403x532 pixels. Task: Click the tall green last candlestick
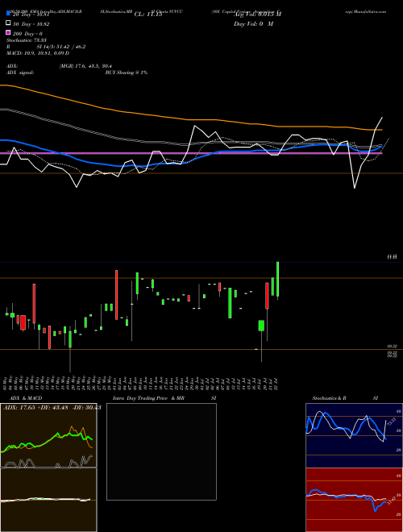(x=278, y=279)
